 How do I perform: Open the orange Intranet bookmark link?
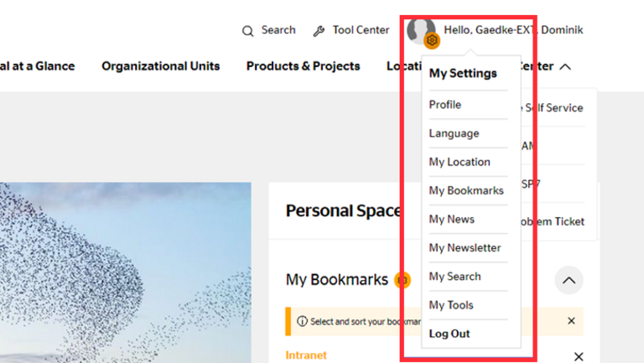[x=306, y=355]
